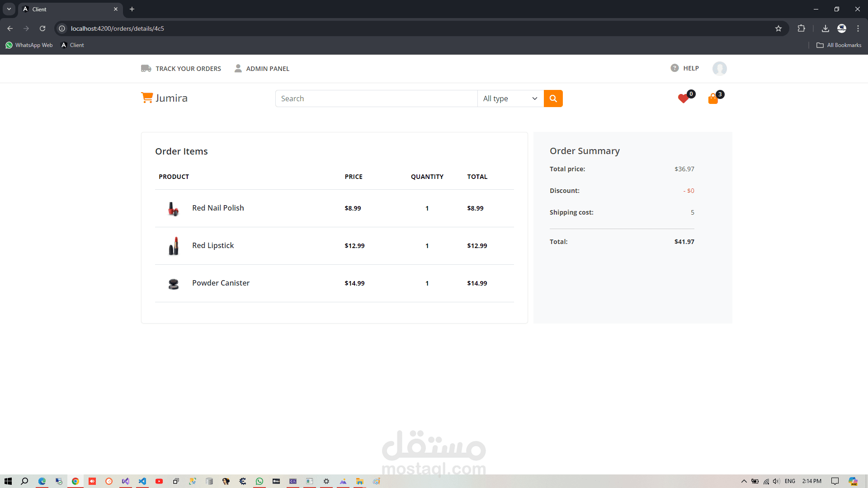Click the orange search magnifier button
Screen dimensions: 868x488
pos(553,99)
